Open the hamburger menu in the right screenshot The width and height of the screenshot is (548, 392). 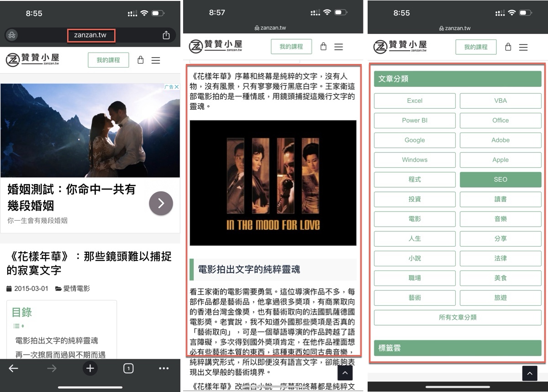(x=523, y=47)
